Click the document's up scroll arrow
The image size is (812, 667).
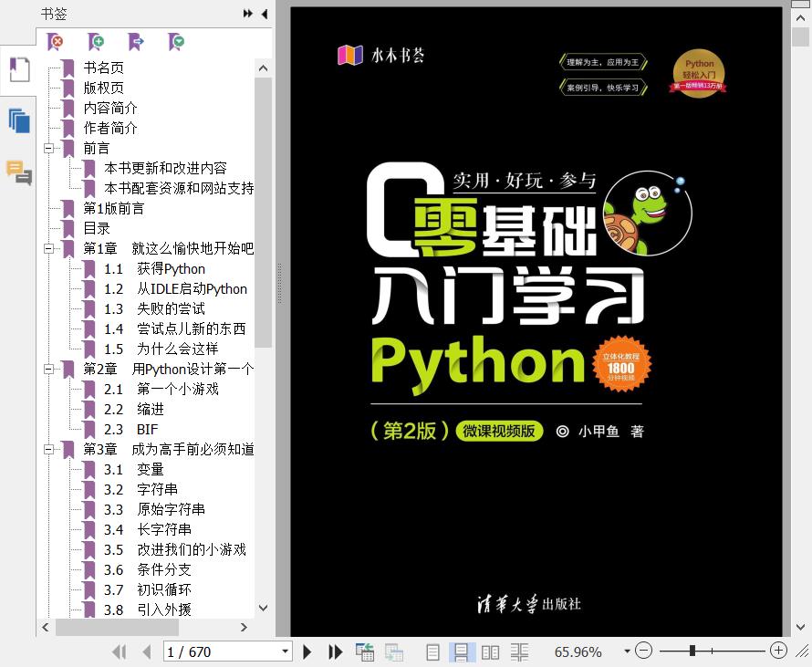[800, 18]
